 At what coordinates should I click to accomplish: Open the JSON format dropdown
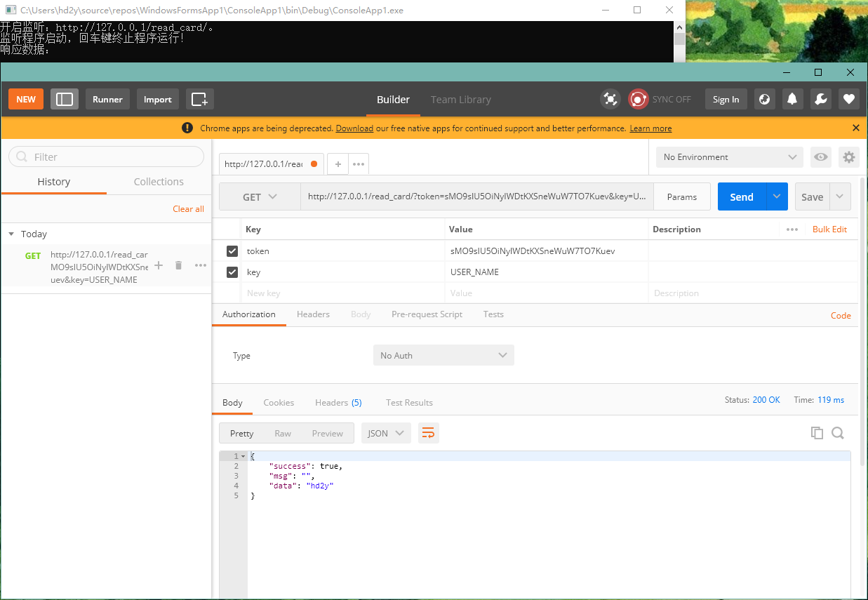386,433
